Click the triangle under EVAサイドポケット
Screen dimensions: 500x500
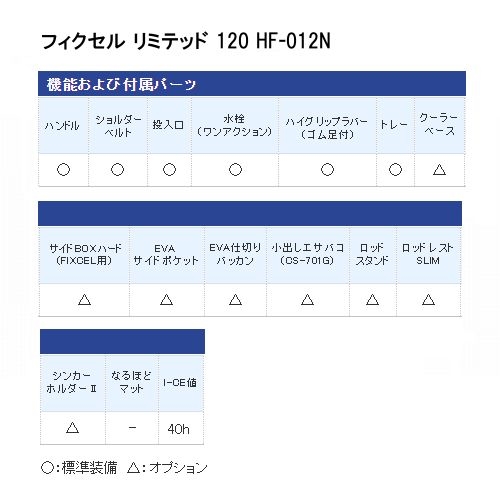click(x=166, y=300)
